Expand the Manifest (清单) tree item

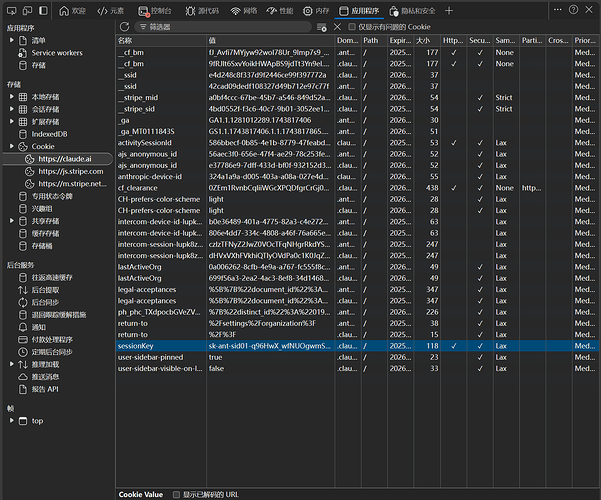coord(11,40)
